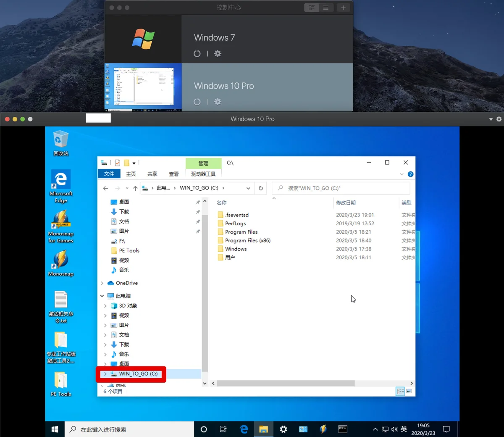Click the Monosnap lightning icon on the taskbar

pos(323,429)
